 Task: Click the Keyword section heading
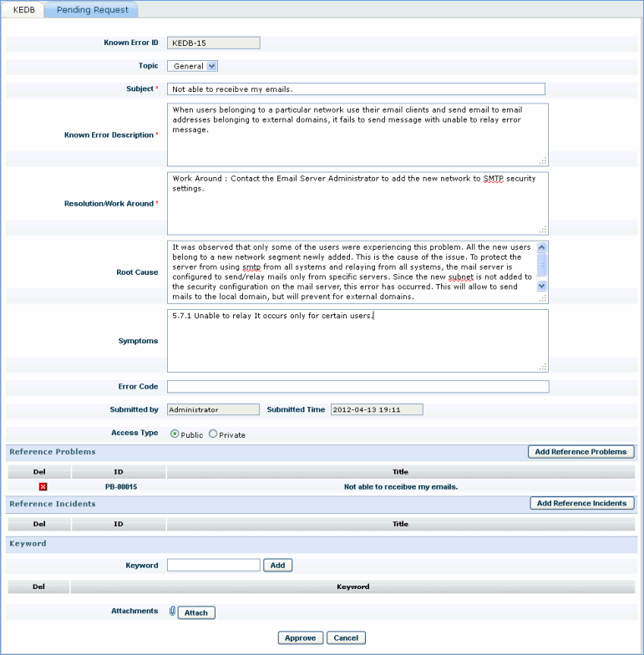pyautogui.click(x=28, y=543)
